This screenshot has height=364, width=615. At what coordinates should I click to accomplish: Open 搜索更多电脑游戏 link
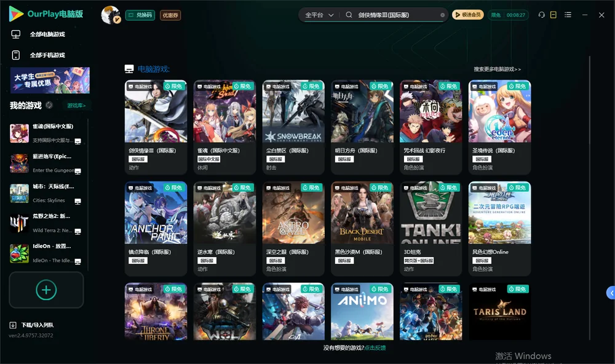tap(497, 69)
